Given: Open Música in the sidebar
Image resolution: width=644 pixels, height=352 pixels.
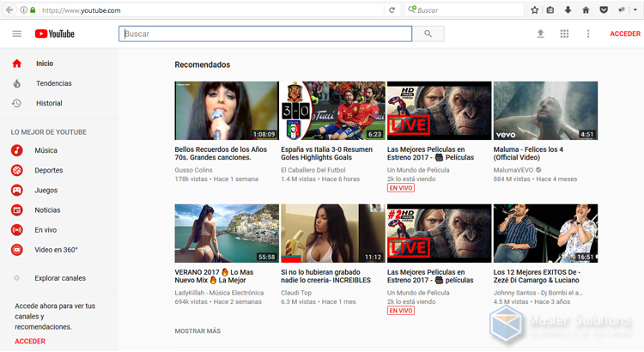Looking at the screenshot, I should point(46,150).
